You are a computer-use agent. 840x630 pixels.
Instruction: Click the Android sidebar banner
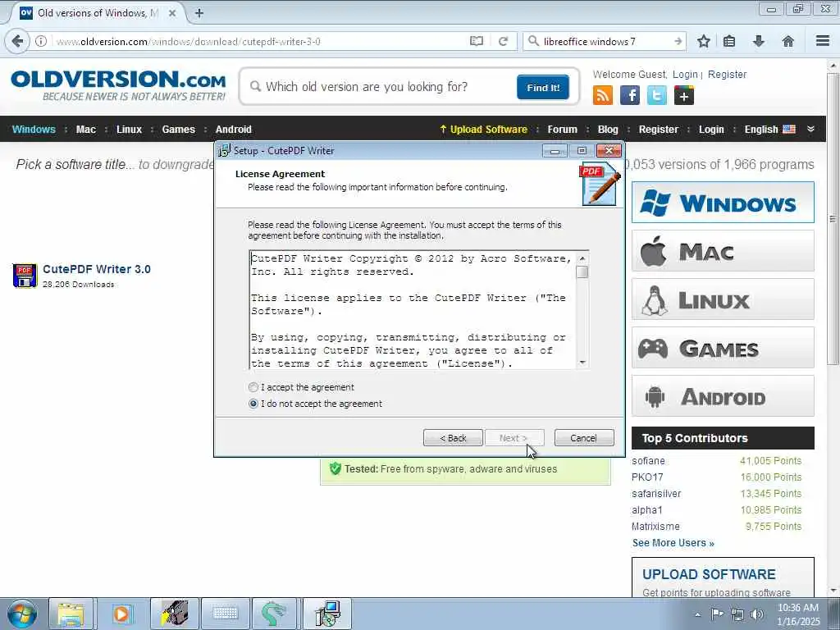tap(723, 396)
